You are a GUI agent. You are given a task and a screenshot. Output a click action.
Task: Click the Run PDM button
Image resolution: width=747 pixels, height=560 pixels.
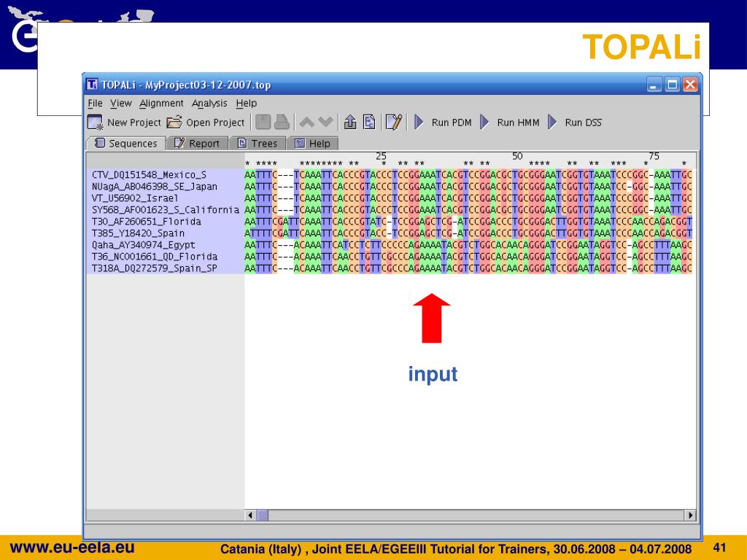point(443,122)
